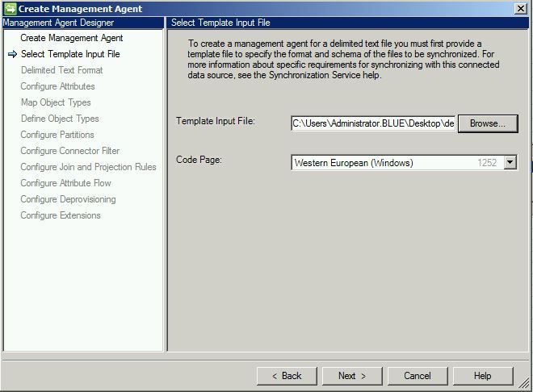
Task: Open the Delimited Text Format step
Action: (61, 70)
